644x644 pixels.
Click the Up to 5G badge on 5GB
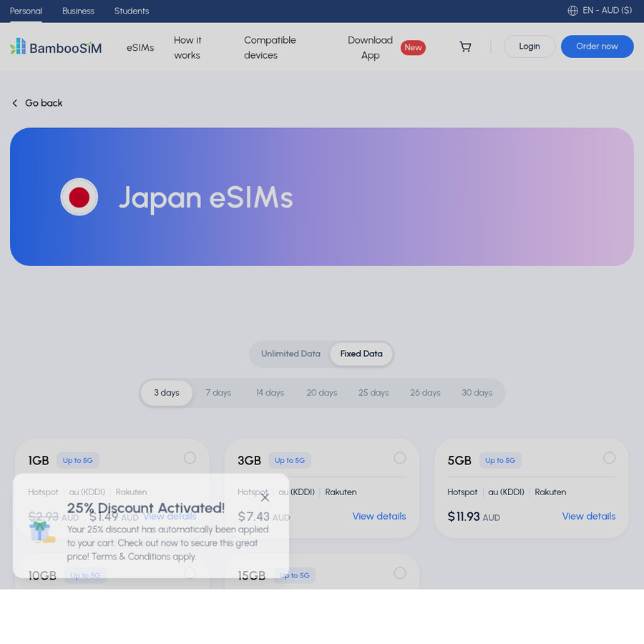pos(500,460)
